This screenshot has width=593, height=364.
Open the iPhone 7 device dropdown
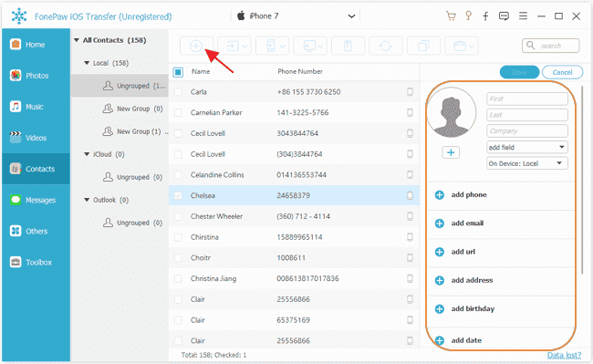[x=351, y=16]
